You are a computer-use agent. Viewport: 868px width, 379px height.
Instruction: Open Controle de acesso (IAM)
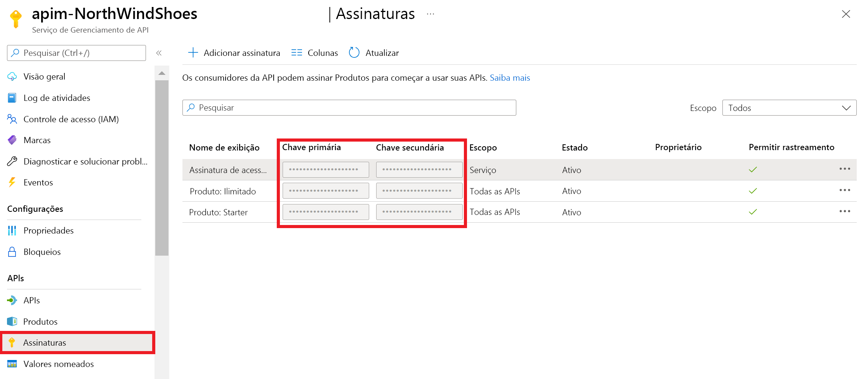71,119
